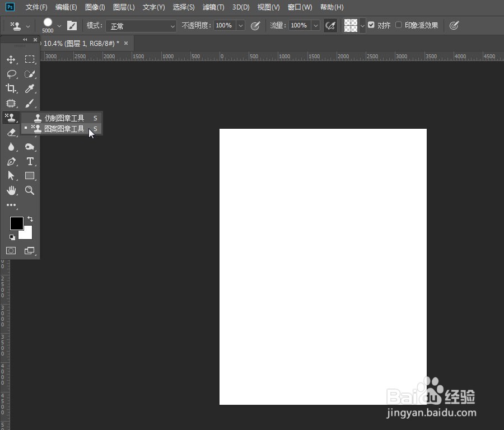The width and height of the screenshot is (504, 430).
Task: Select the Pen tool
Action: (x=11, y=161)
